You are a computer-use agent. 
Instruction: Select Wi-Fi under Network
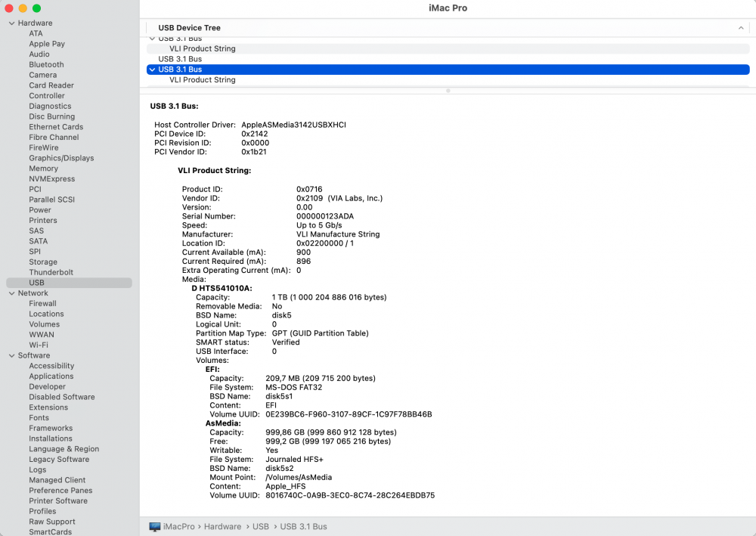tap(39, 345)
